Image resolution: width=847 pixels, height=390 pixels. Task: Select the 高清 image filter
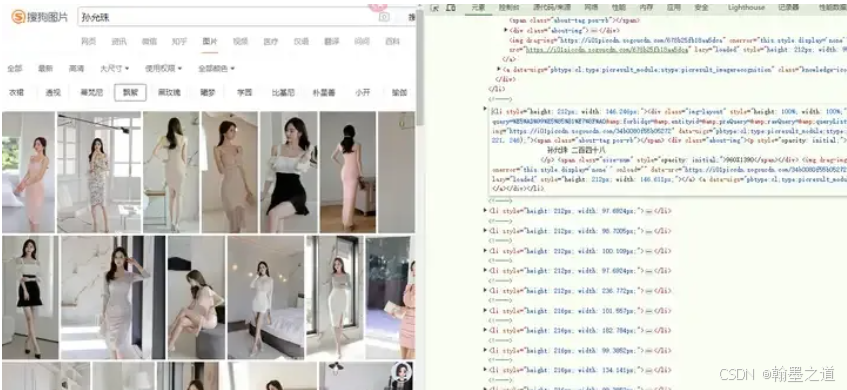point(76,69)
